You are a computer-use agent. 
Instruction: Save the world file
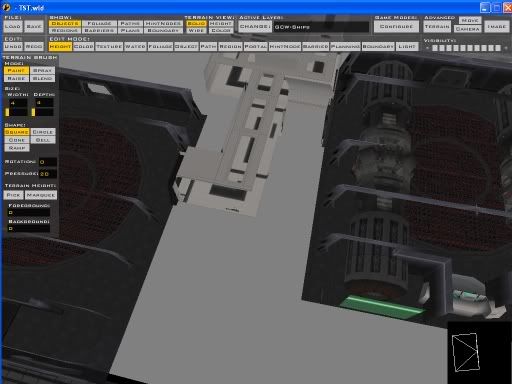coord(34,27)
